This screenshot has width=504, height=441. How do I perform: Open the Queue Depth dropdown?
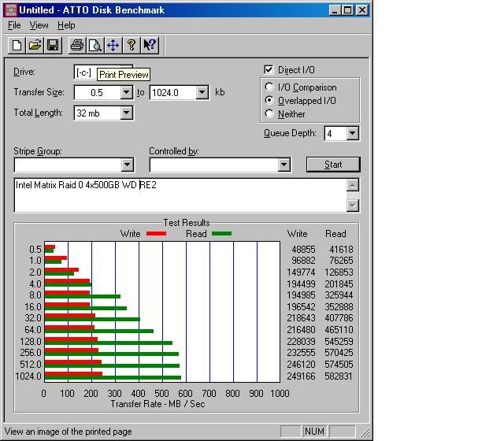click(x=353, y=133)
